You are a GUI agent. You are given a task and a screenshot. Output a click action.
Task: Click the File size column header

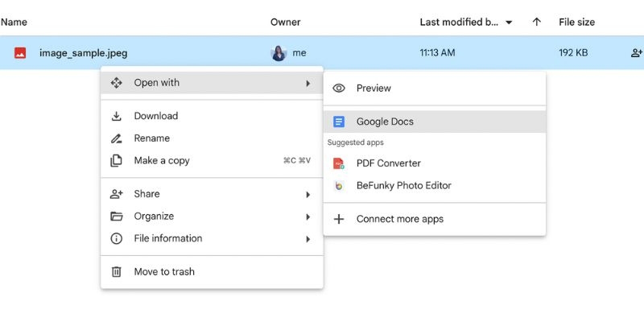(576, 23)
